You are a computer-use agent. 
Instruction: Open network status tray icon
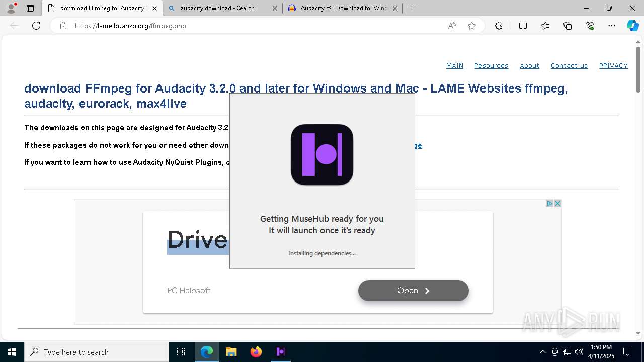567,352
